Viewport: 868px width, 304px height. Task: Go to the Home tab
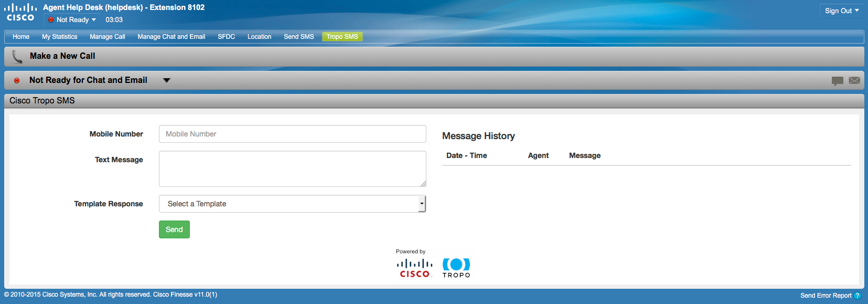(x=21, y=37)
